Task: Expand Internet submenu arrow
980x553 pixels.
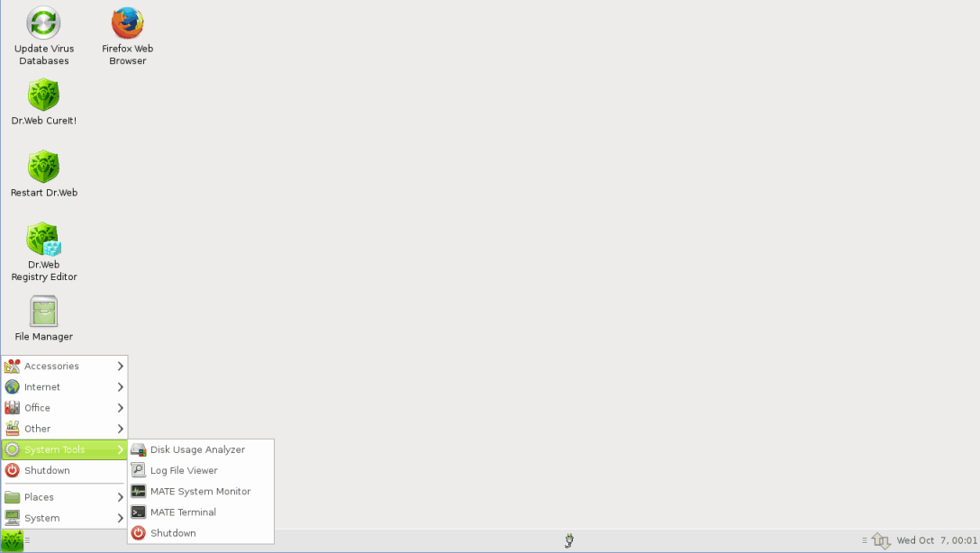Action: pyautogui.click(x=120, y=387)
